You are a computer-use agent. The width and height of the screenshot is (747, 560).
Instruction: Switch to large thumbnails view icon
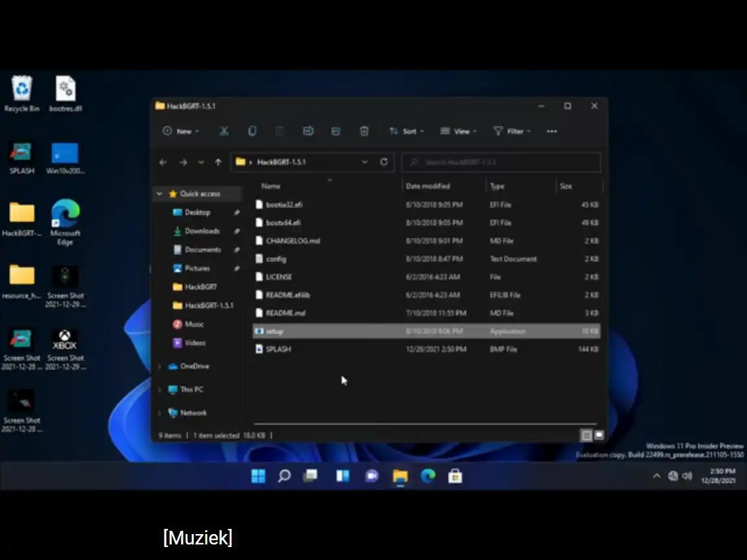click(599, 436)
